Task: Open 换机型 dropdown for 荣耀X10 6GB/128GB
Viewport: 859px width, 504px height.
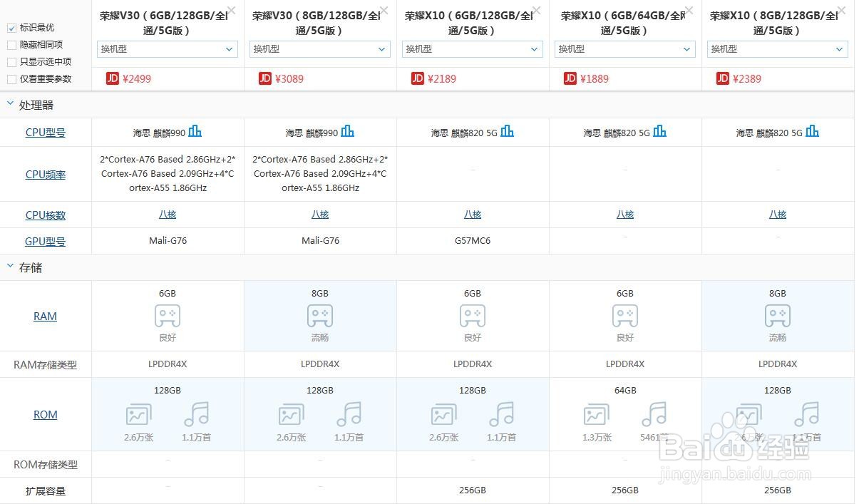Action: pyautogui.click(x=473, y=48)
